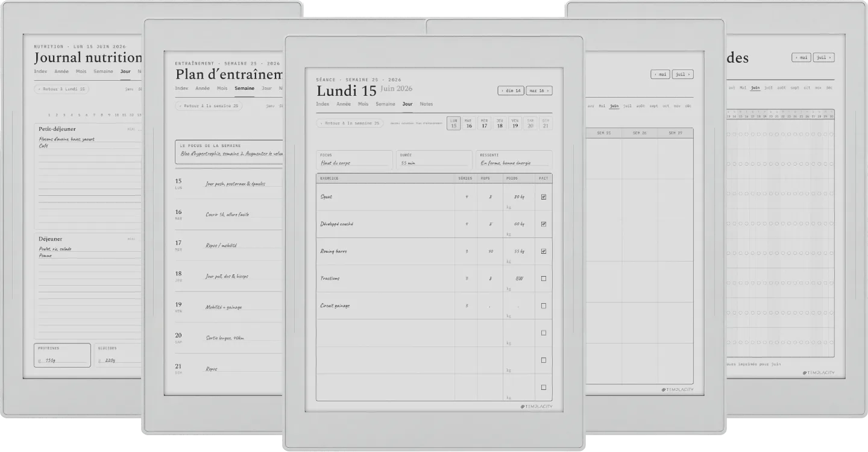Viewport: 868px width, 452px height.
Task: Click 'Courir 5k, allure facile' entry for day 16
Action: pos(227,215)
